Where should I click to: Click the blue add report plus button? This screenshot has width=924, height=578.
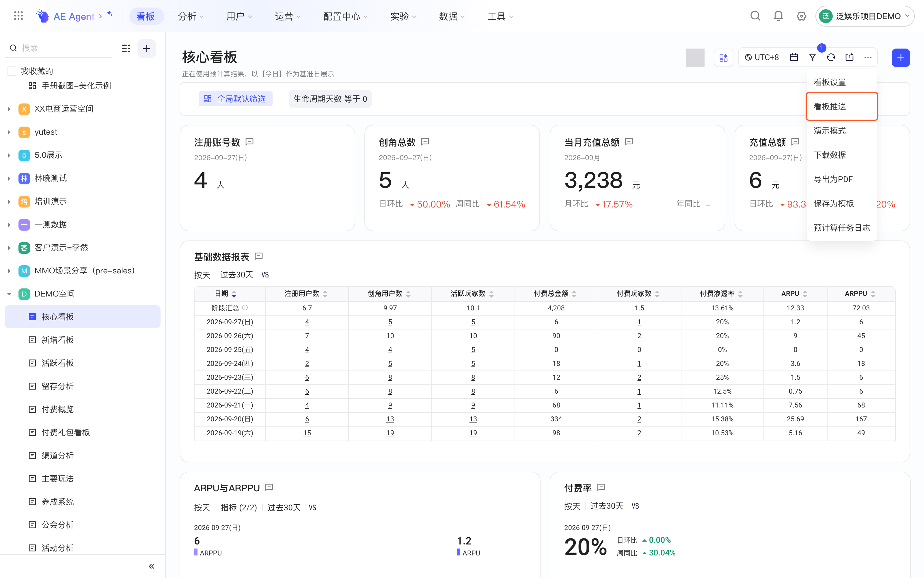tap(901, 58)
